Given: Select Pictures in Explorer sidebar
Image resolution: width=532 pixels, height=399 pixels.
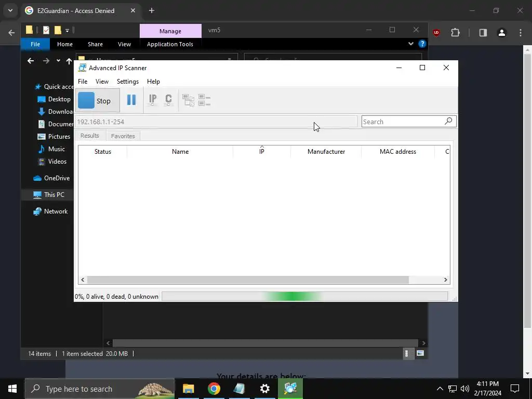Looking at the screenshot, I should coord(54,137).
